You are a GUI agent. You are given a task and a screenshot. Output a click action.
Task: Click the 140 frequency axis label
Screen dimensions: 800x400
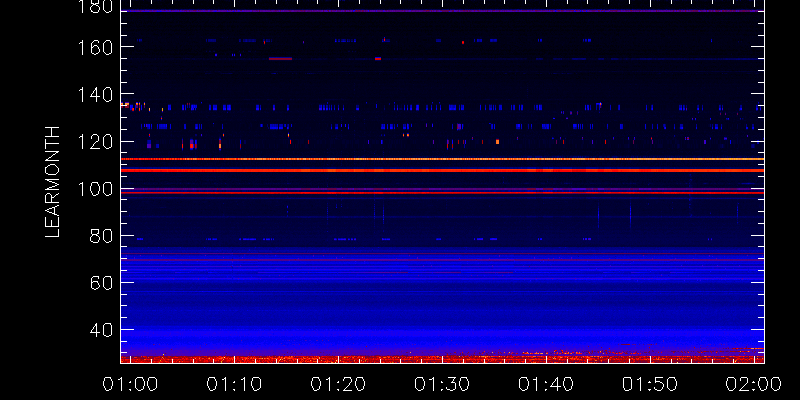(x=93, y=94)
